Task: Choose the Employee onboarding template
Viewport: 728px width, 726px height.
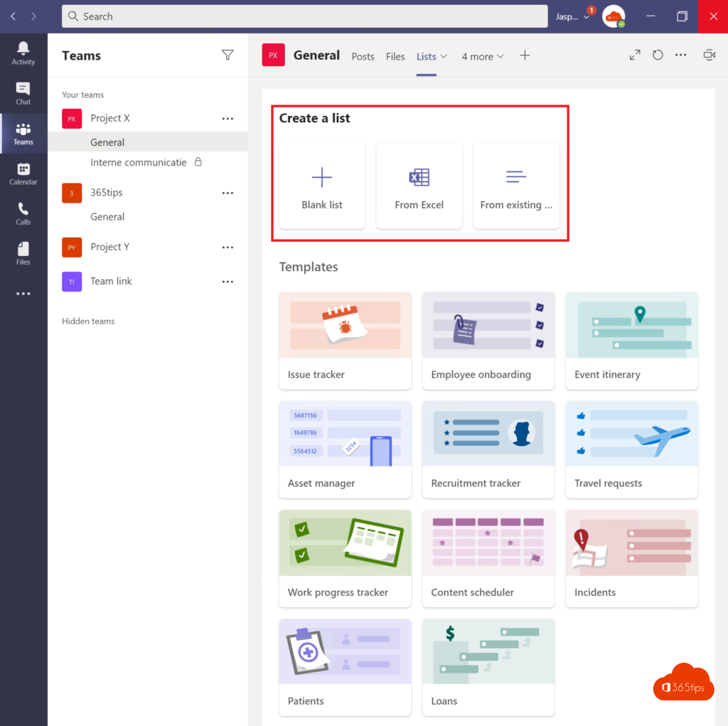Action: click(x=488, y=341)
